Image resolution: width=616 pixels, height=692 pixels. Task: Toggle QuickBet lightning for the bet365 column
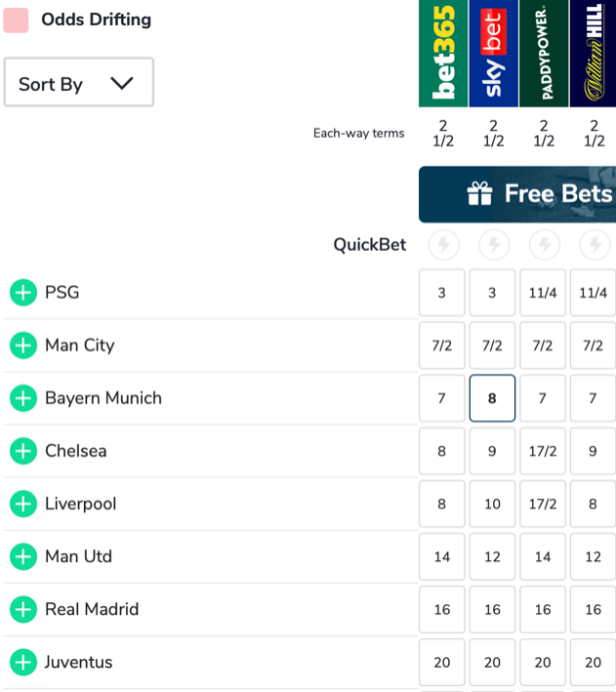click(x=443, y=244)
